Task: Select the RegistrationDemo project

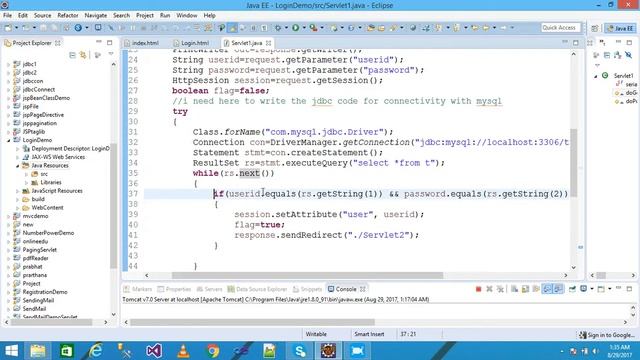Action: 45,292
